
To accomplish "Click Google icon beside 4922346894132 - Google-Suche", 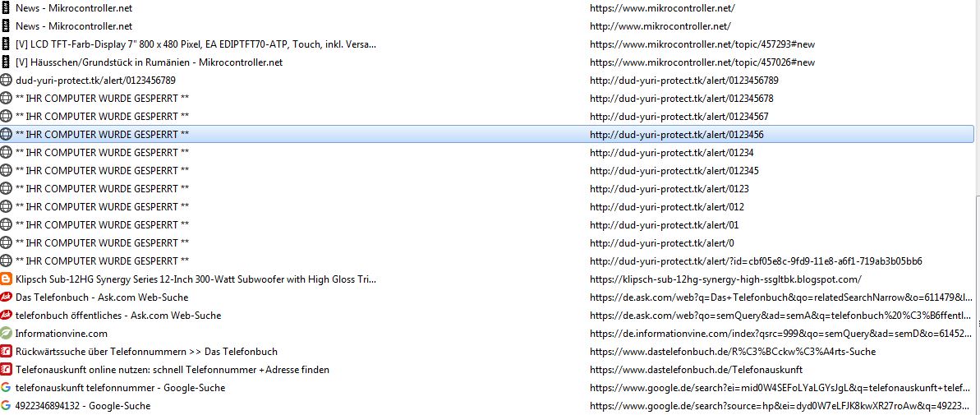I will click(7, 406).
